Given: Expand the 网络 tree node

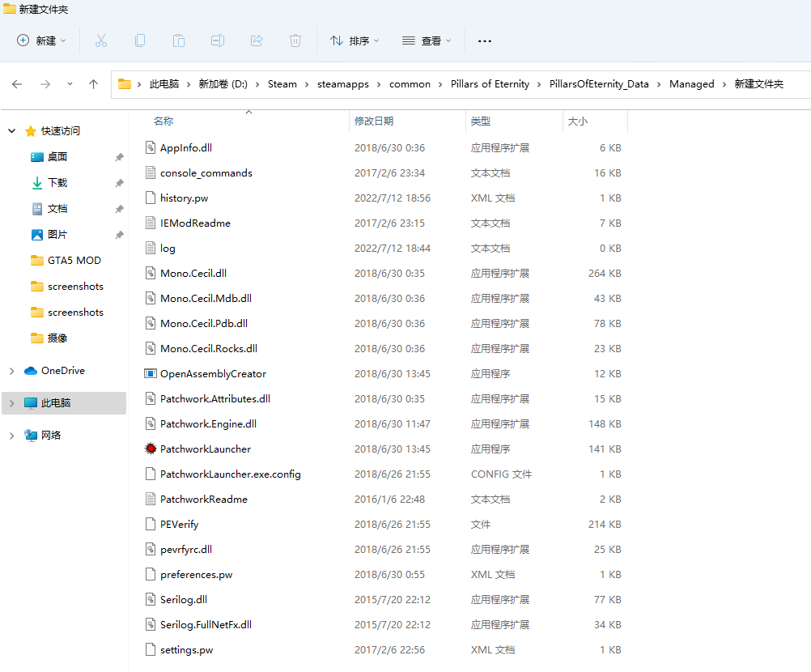Looking at the screenshot, I should 12,436.
